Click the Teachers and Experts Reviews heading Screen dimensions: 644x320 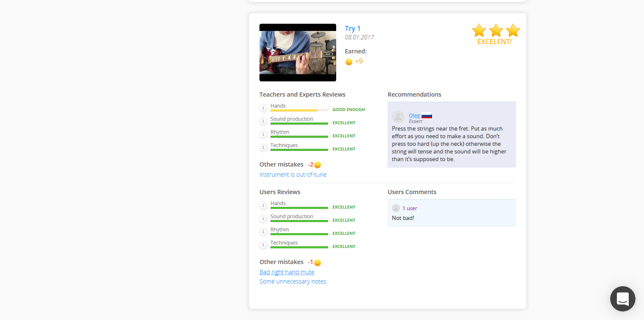[302, 95]
